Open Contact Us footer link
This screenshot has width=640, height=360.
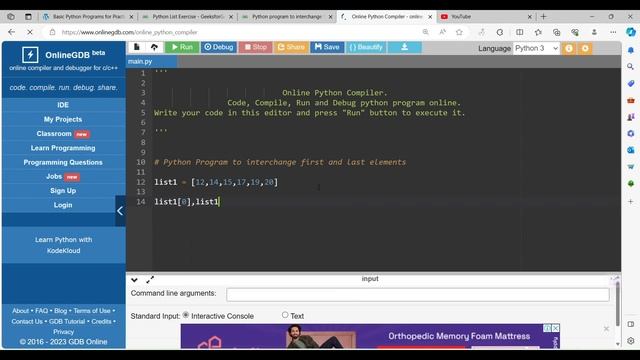pos(27,321)
